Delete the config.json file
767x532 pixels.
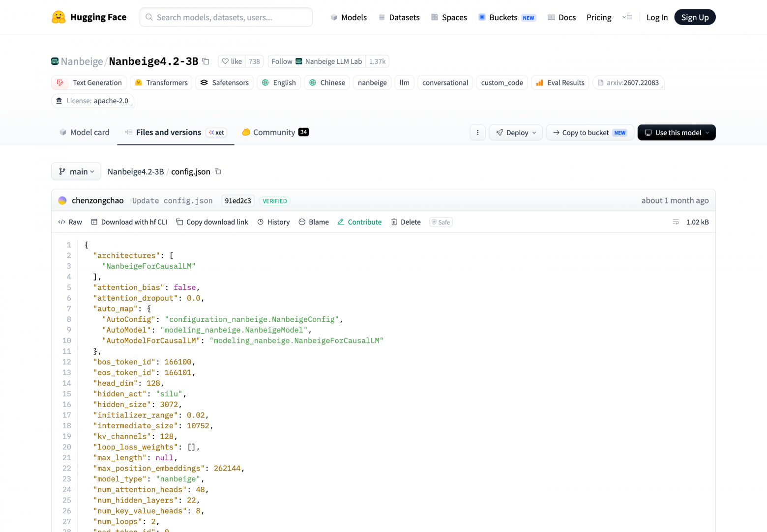click(406, 222)
